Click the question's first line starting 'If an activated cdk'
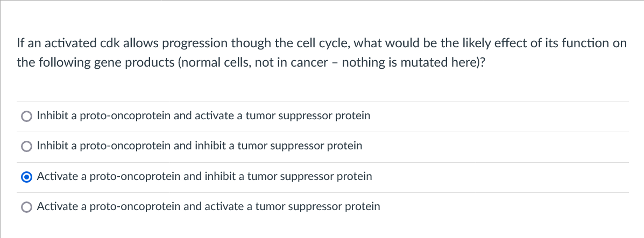644x238 pixels. 321,43
